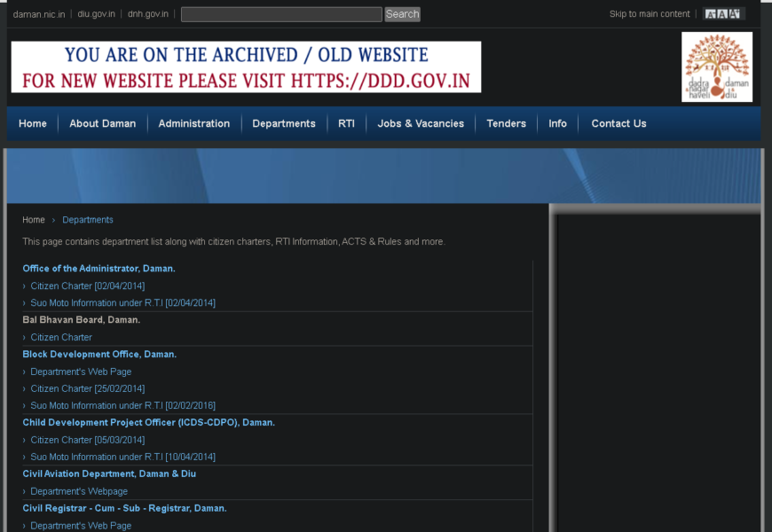Open Bal Bhavan Board Citizen Charter link
Viewport: 772px width, 532px height.
[61, 338]
